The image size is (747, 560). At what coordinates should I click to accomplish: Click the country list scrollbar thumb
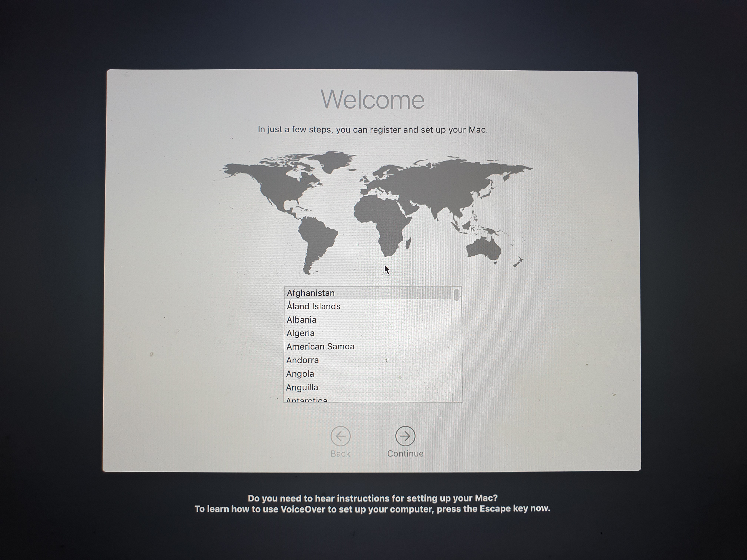tap(456, 294)
